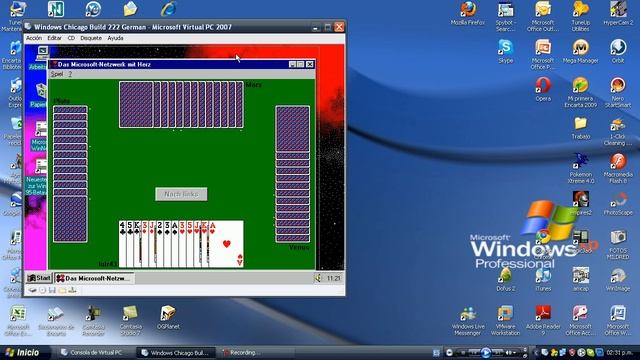Open the Spiel menu in Hearts window

57,74
